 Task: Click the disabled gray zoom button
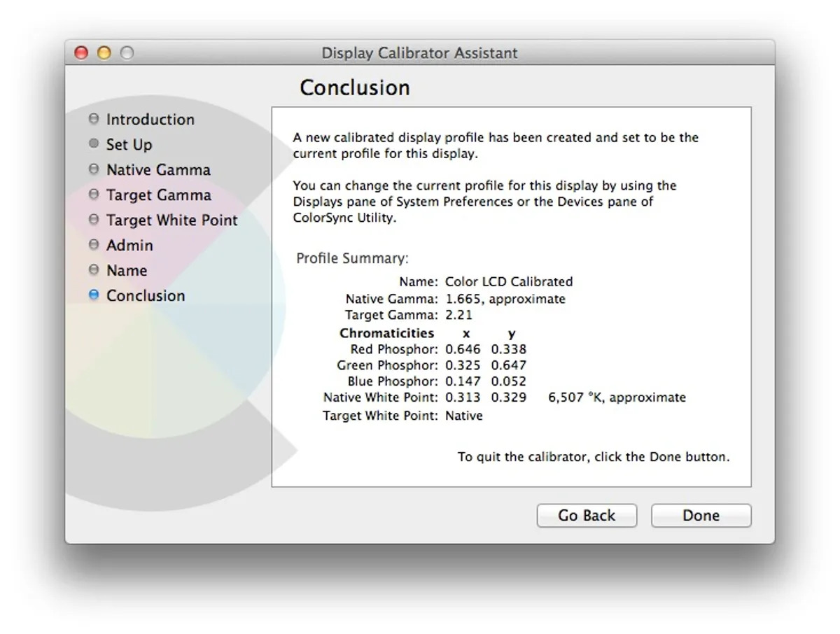tap(127, 53)
